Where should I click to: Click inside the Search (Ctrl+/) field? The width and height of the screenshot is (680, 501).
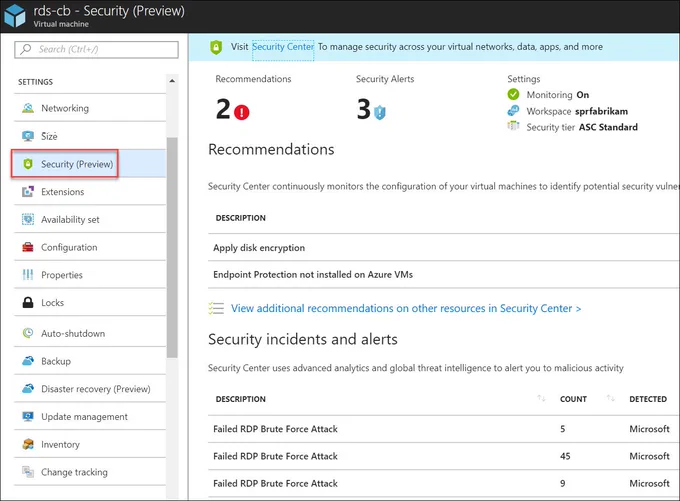96,49
